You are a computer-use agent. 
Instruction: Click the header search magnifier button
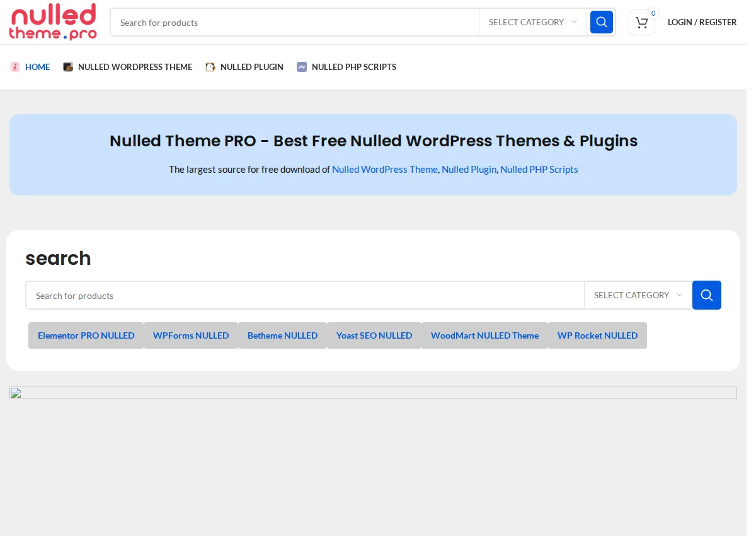coord(602,22)
